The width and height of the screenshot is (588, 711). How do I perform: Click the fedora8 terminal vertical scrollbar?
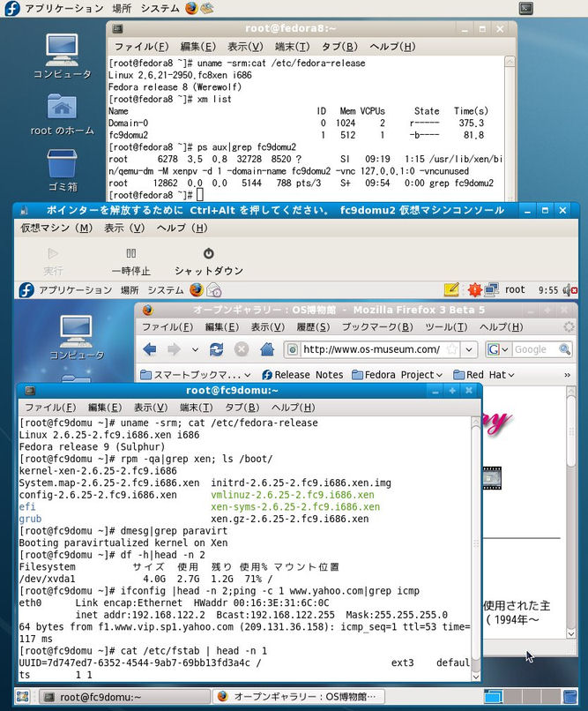click(x=510, y=128)
